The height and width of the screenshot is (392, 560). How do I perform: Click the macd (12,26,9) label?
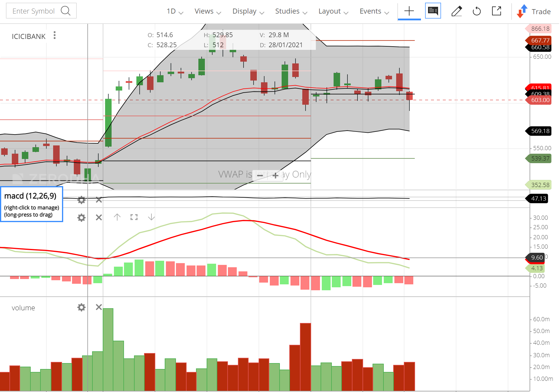click(x=30, y=196)
